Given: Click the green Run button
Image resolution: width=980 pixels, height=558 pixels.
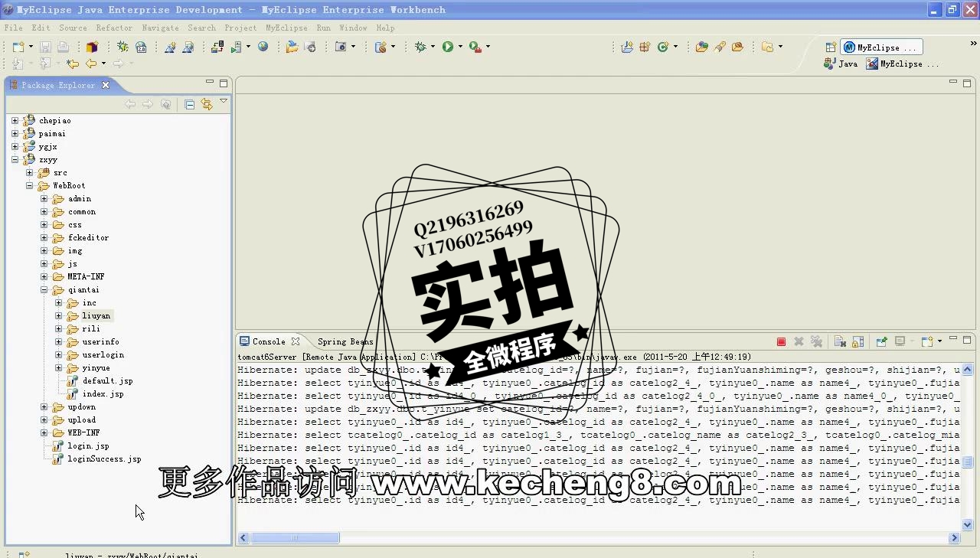Looking at the screenshot, I should (x=448, y=47).
